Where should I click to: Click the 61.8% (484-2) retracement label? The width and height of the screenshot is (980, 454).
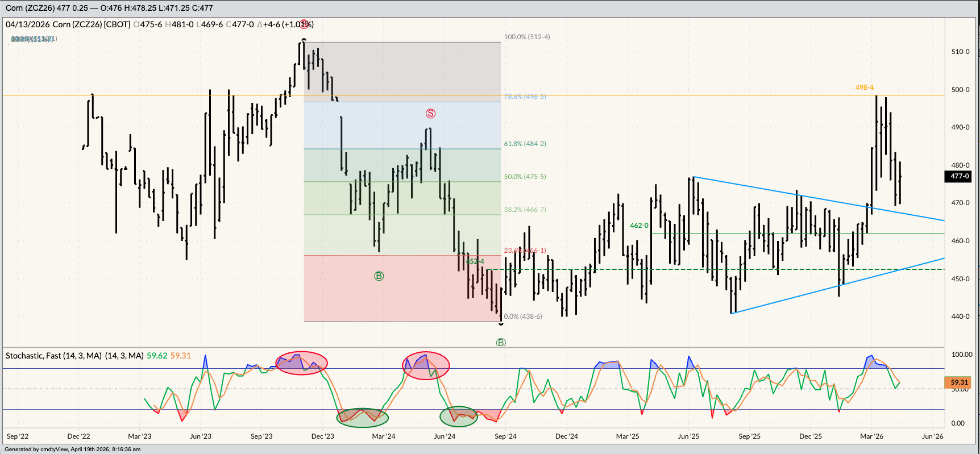coord(525,144)
